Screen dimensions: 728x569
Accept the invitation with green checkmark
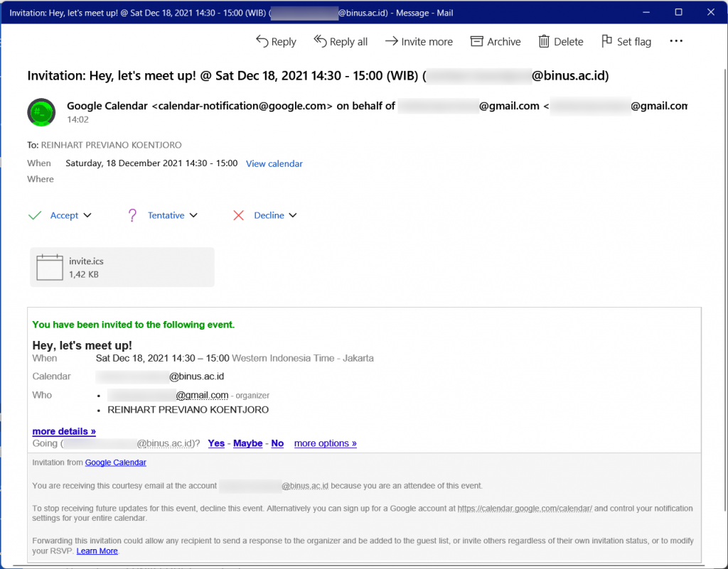pyautogui.click(x=35, y=215)
